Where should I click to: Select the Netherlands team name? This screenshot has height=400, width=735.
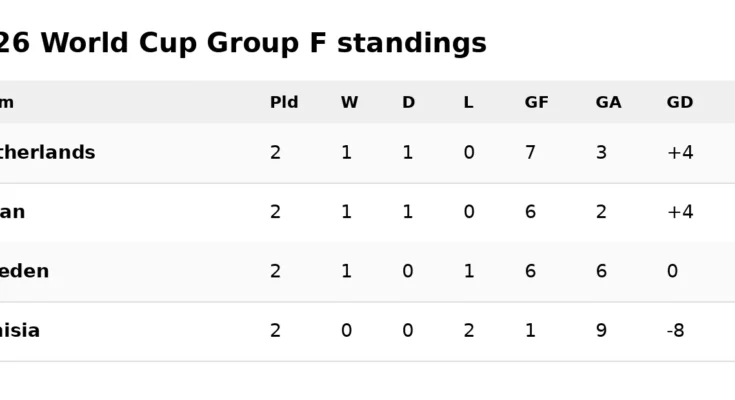pyautogui.click(x=47, y=152)
